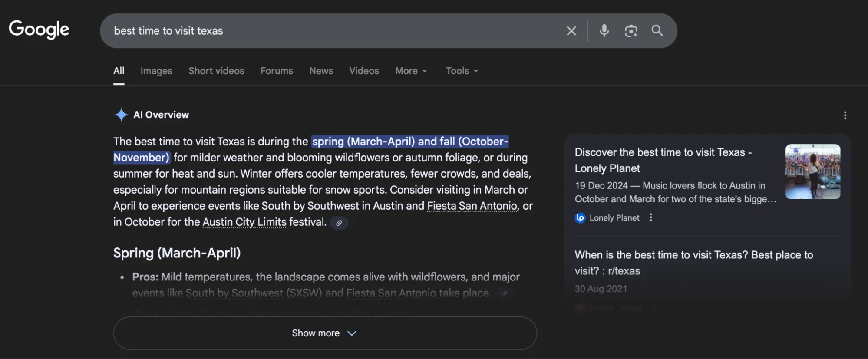Open AI Overview three-dot options menu

coord(845,115)
